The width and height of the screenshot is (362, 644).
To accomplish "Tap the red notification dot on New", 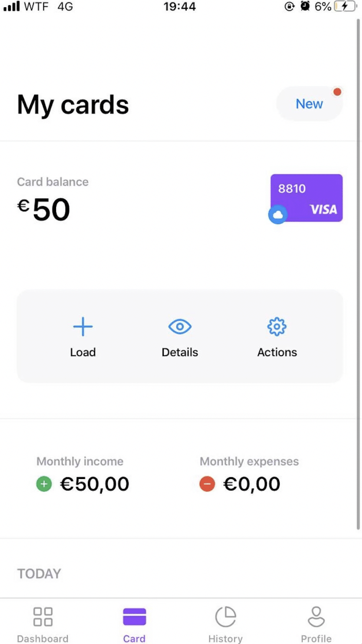I will 337,92.
